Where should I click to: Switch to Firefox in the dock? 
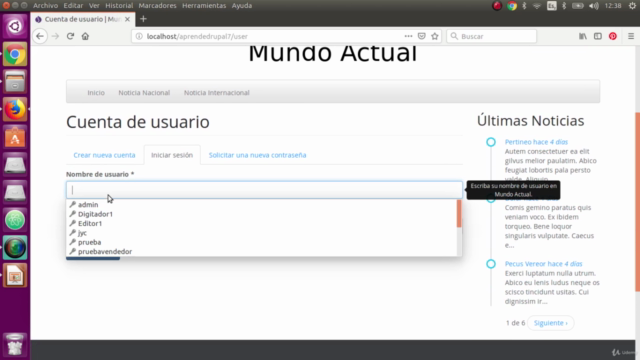coord(15,109)
